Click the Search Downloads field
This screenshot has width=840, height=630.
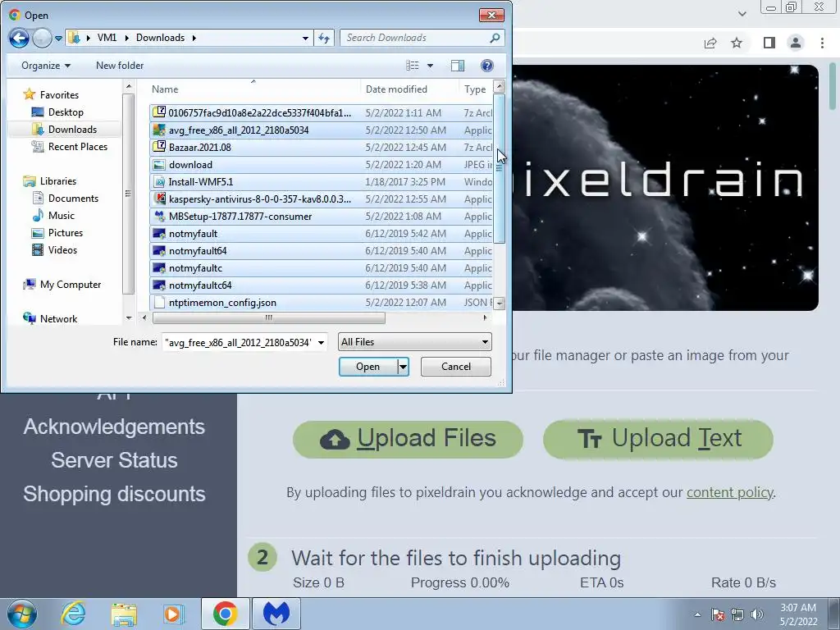click(414, 38)
